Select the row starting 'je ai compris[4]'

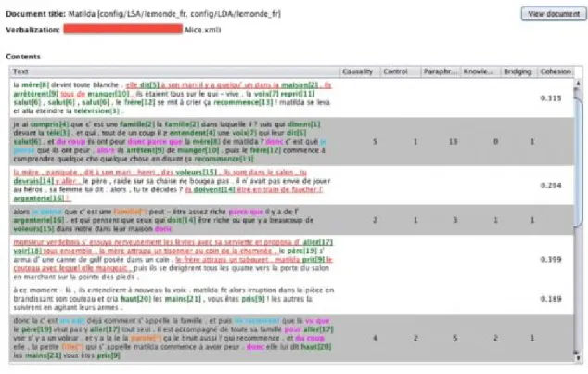292,142
